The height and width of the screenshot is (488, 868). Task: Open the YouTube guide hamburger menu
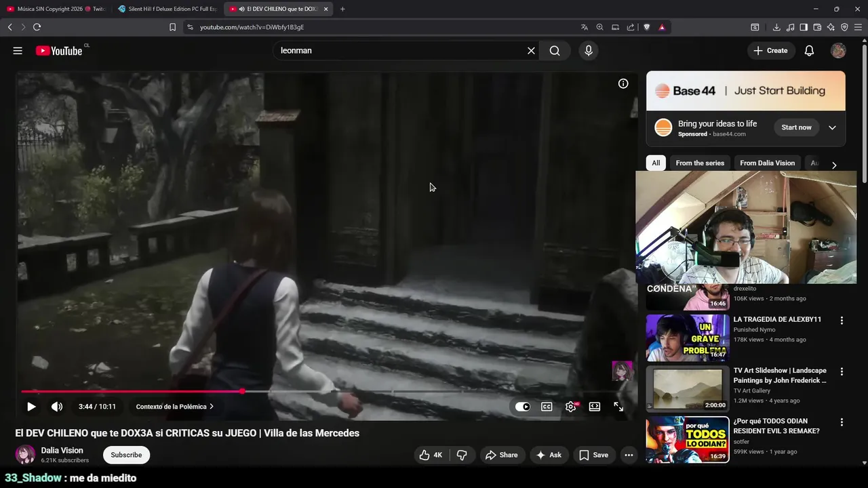tap(18, 51)
